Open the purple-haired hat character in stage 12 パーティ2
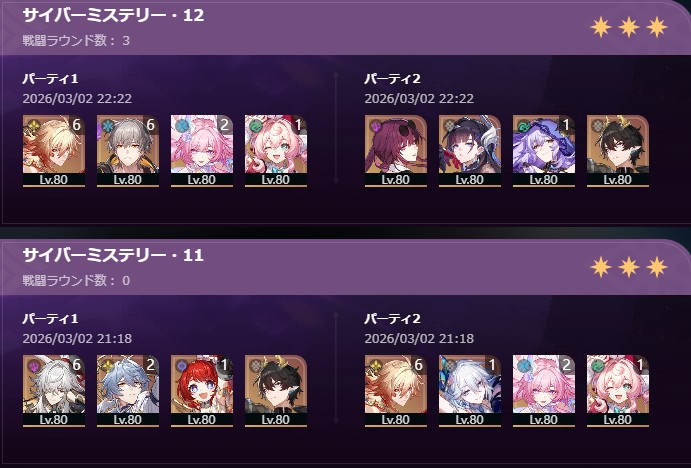This screenshot has width=691, height=468. point(544,151)
